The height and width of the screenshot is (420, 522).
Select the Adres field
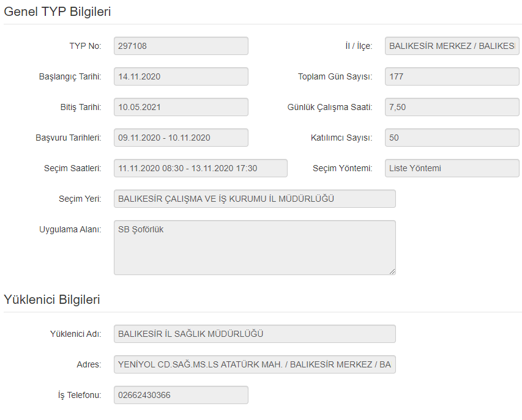tap(255, 364)
